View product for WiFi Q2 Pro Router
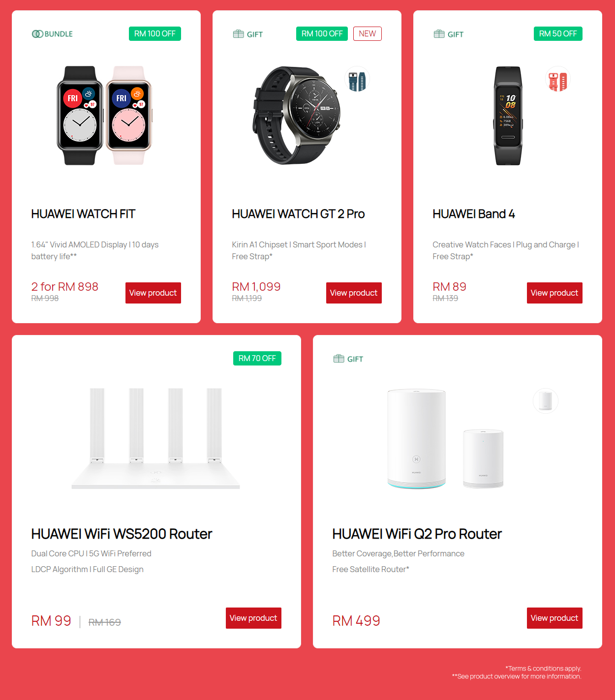This screenshot has height=700, width=615. coord(554,618)
